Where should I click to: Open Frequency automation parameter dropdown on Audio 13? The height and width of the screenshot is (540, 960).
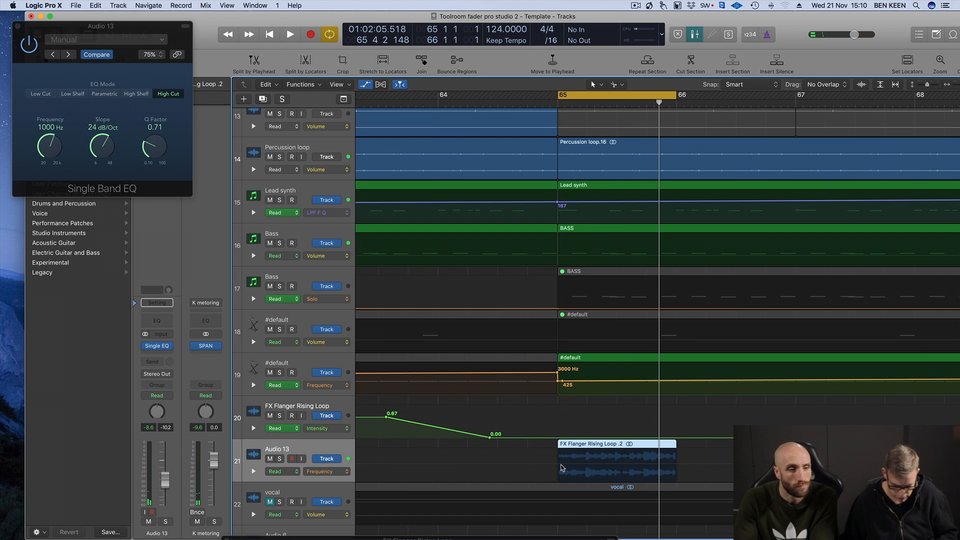(x=328, y=471)
